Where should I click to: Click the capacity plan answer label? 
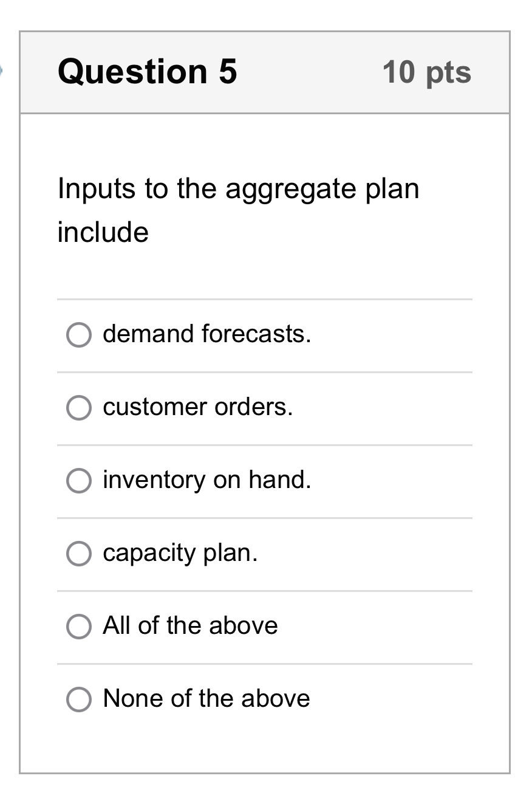180,553
